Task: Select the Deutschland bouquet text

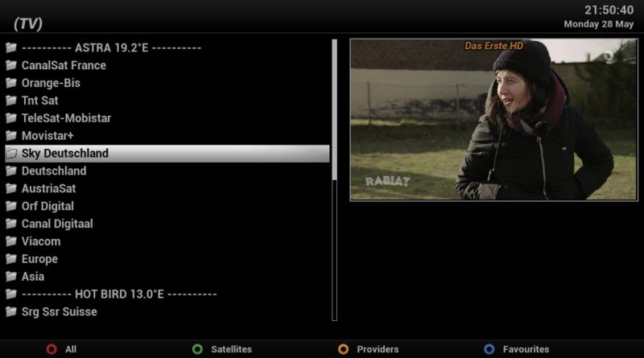Action: 54,171
